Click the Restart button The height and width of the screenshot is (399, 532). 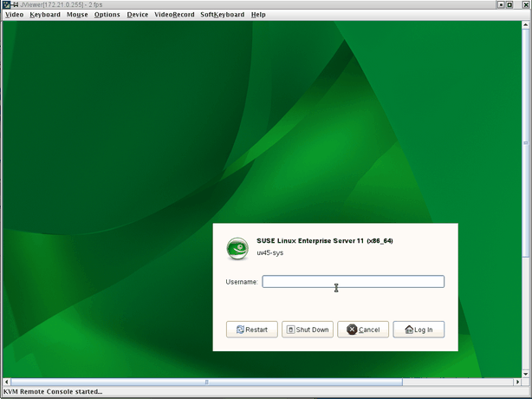click(x=252, y=330)
